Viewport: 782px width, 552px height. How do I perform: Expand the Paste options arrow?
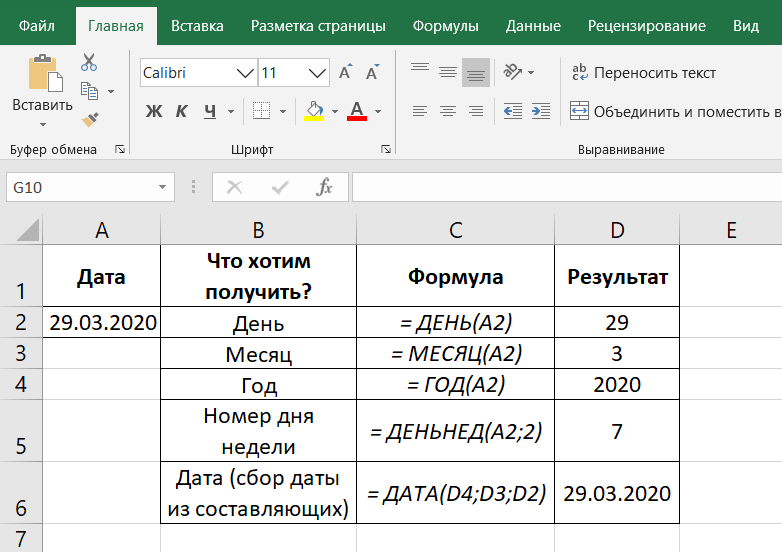[43, 125]
